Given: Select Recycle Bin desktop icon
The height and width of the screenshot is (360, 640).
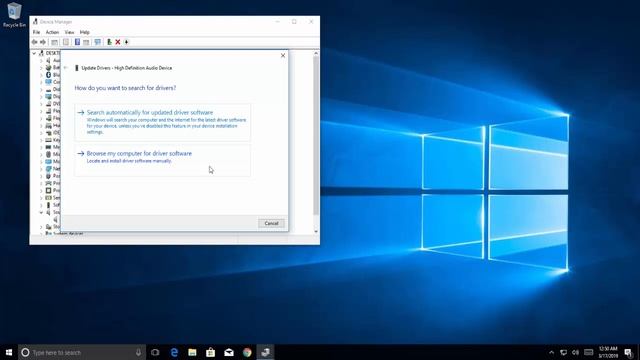Looking at the screenshot, I should [x=14, y=15].
